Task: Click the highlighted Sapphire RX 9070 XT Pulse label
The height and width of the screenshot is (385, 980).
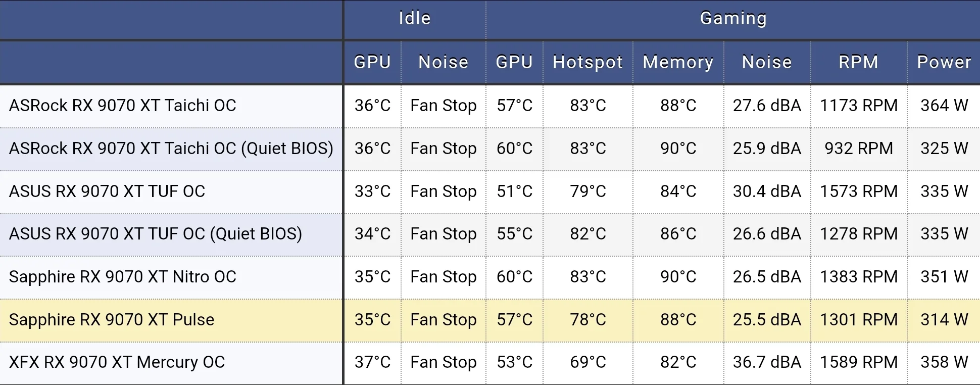Action: (x=112, y=320)
